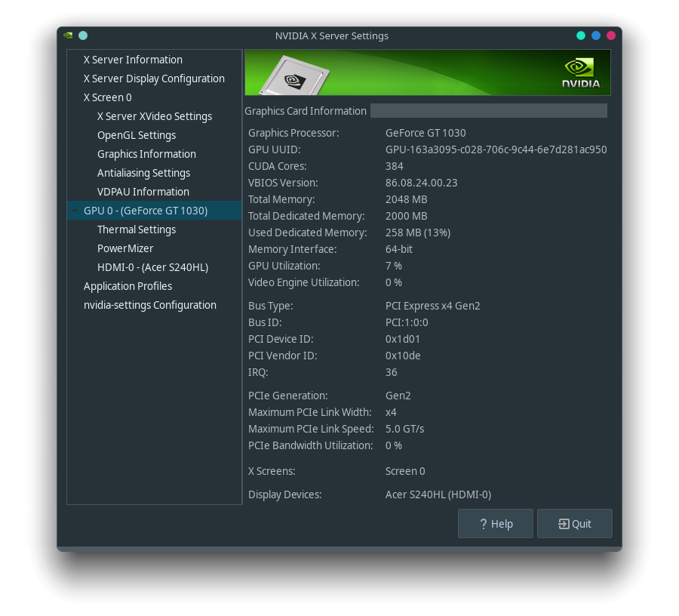
Task: Click Bus ID value PCI:1:0:0
Action: (x=407, y=323)
